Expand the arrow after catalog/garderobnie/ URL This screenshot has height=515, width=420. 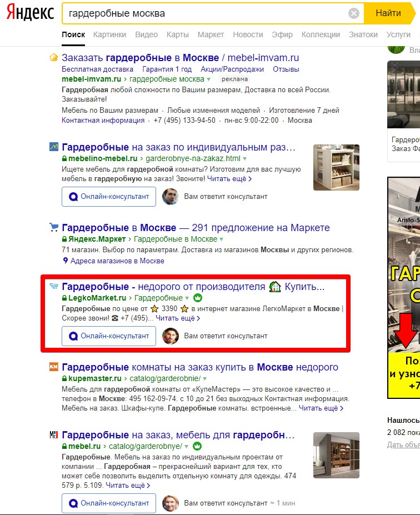[x=204, y=379]
